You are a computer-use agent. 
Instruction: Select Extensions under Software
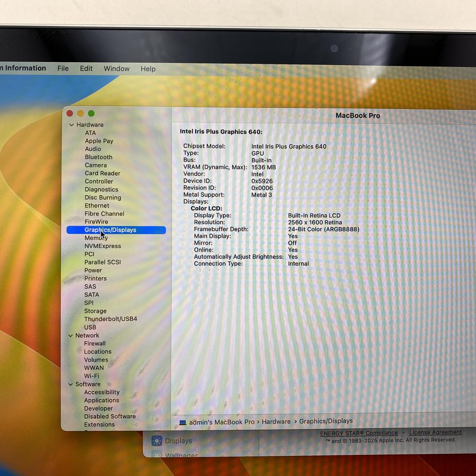(x=99, y=424)
